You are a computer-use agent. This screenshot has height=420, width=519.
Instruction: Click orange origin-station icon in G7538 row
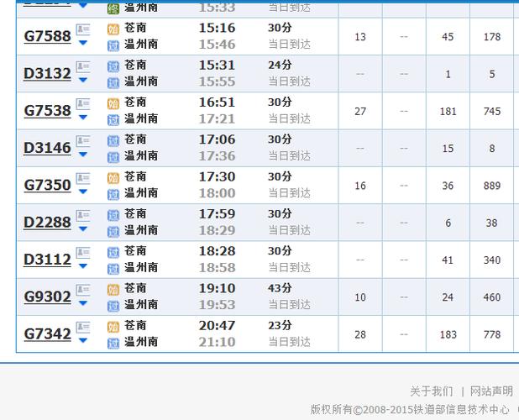(x=113, y=104)
